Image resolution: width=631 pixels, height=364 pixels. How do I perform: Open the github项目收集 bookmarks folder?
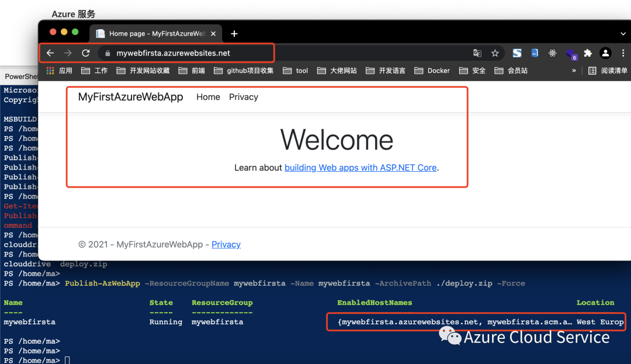pos(244,71)
